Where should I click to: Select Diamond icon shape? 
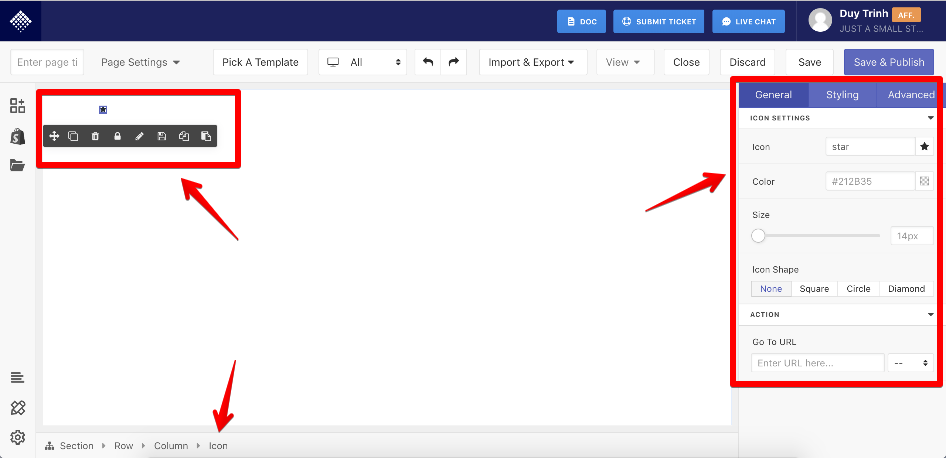point(906,289)
